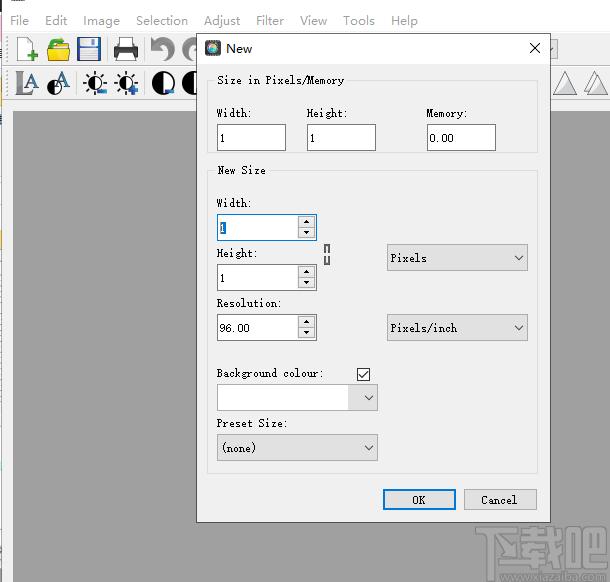Viewport: 610px width, 582px height.
Task: Decrease New Size width with down arrow
Action: click(307, 233)
